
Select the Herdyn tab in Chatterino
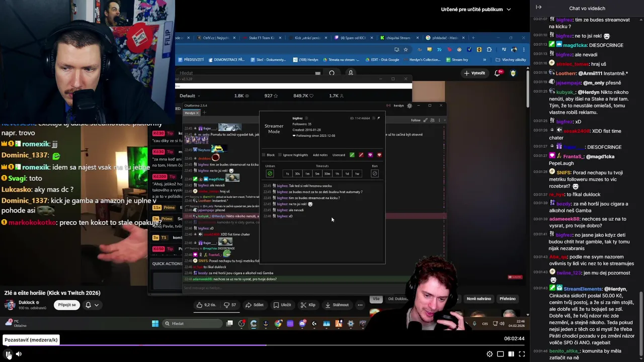(x=192, y=113)
